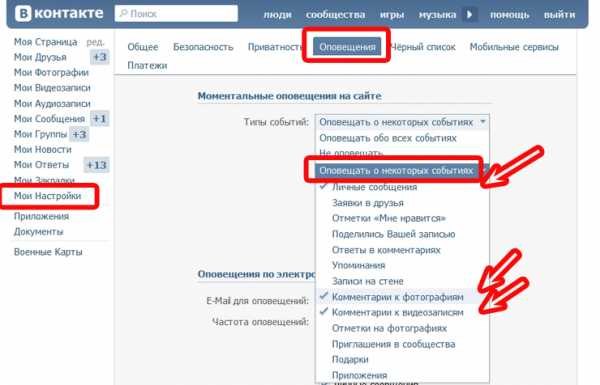Viewport: 600px width, 385px height.
Task: Open the +3 friends counter badge
Action: (x=100, y=57)
